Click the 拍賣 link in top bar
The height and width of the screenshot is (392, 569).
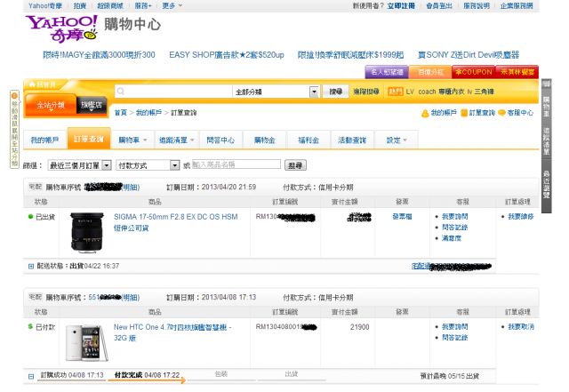80,6
